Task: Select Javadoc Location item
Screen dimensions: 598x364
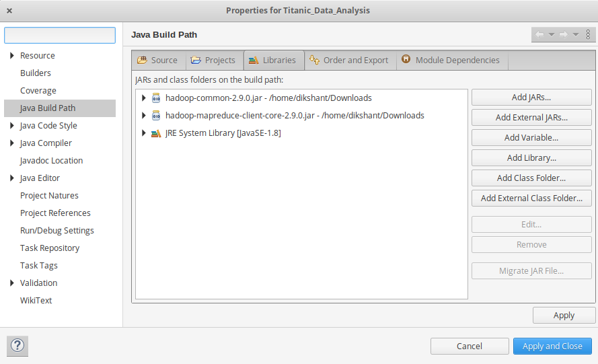Action: click(x=52, y=161)
